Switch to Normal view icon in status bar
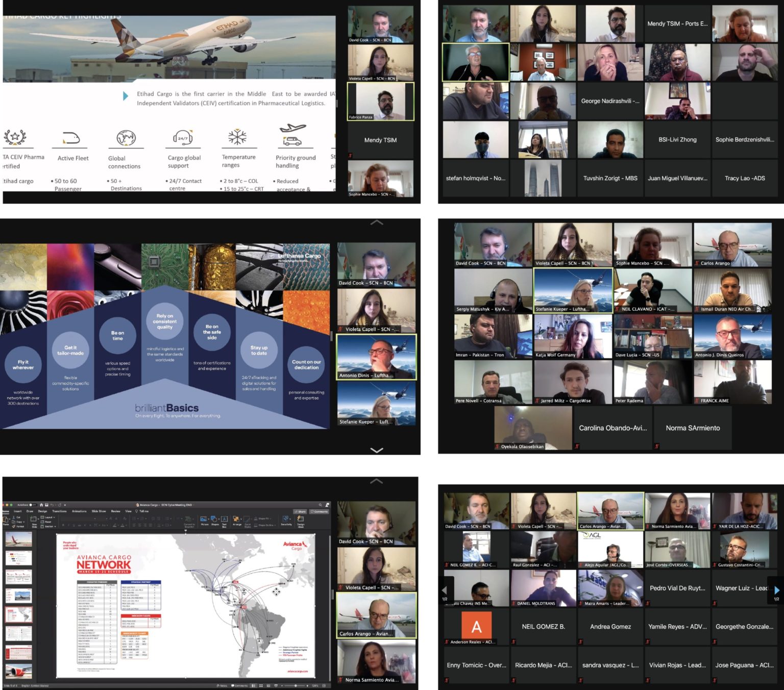Viewport: 784px width, 690px height. (x=254, y=685)
